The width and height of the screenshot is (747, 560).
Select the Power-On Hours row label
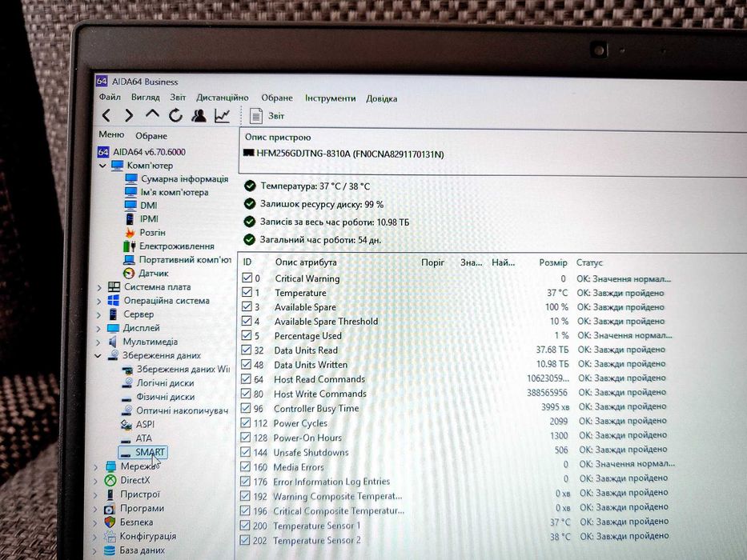tap(307, 438)
